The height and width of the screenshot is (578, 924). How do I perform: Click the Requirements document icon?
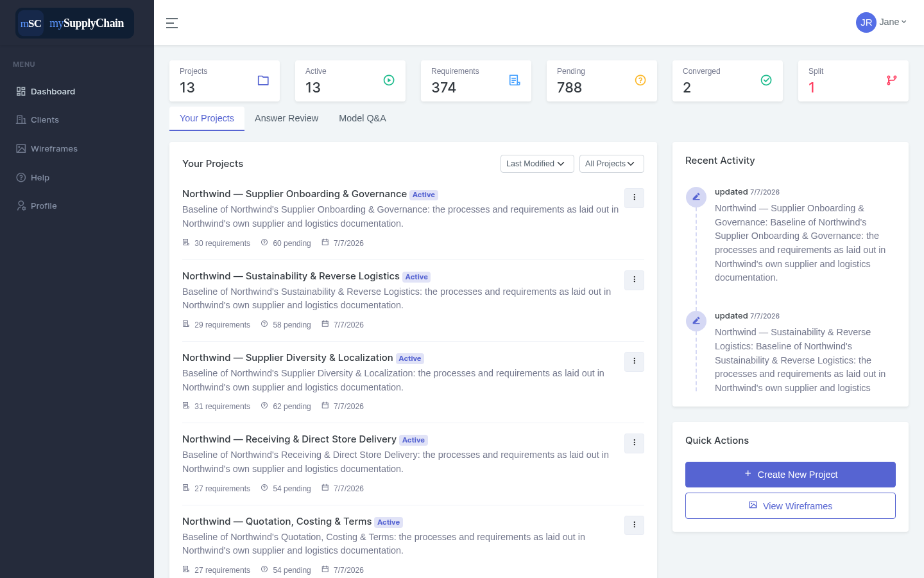point(515,80)
